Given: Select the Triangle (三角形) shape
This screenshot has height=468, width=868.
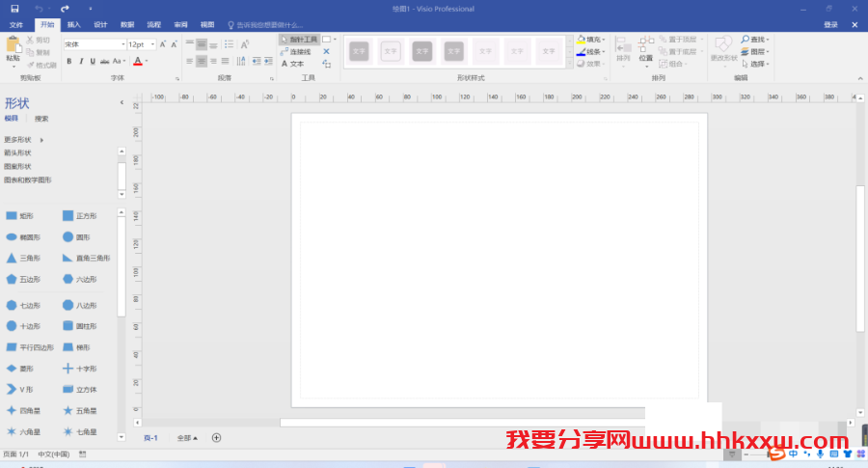Looking at the screenshot, I should [x=23, y=258].
